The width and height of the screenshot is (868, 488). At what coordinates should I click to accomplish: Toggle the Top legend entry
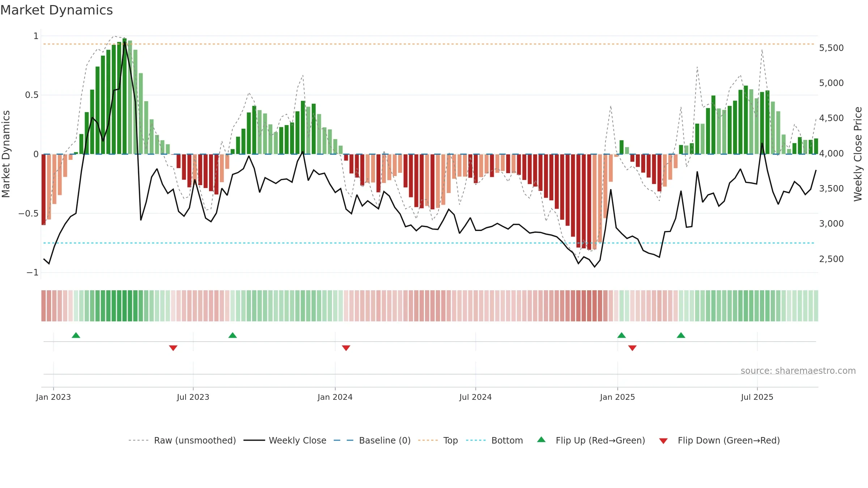[x=438, y=440]
